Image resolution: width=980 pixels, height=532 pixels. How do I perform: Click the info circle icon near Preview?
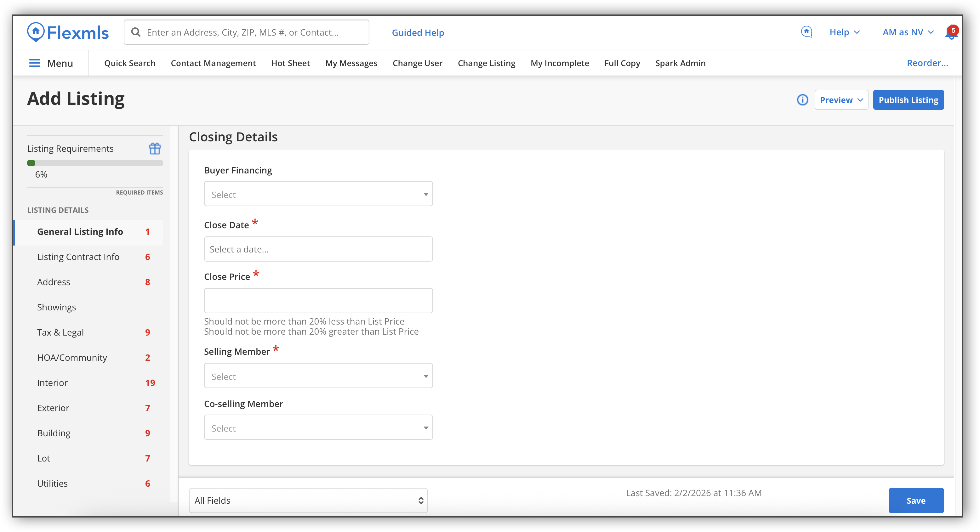(802, 100)
